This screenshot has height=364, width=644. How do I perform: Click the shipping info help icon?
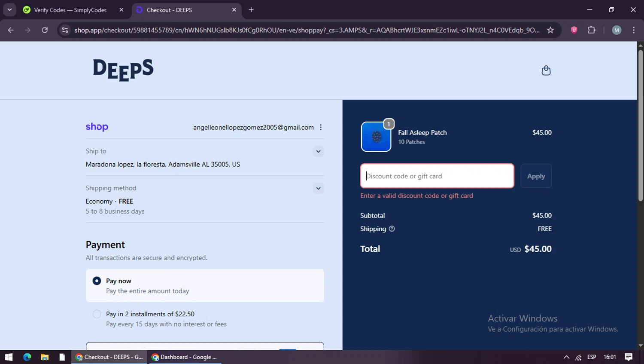click(x=392, y=229)
